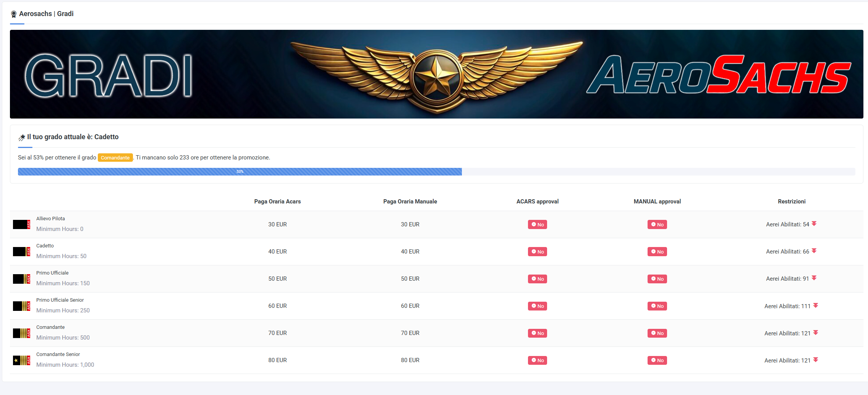Expand Aerei Abilitati 91 for Primo Ufficiale

pyautogui.click(x=814, y=278)
